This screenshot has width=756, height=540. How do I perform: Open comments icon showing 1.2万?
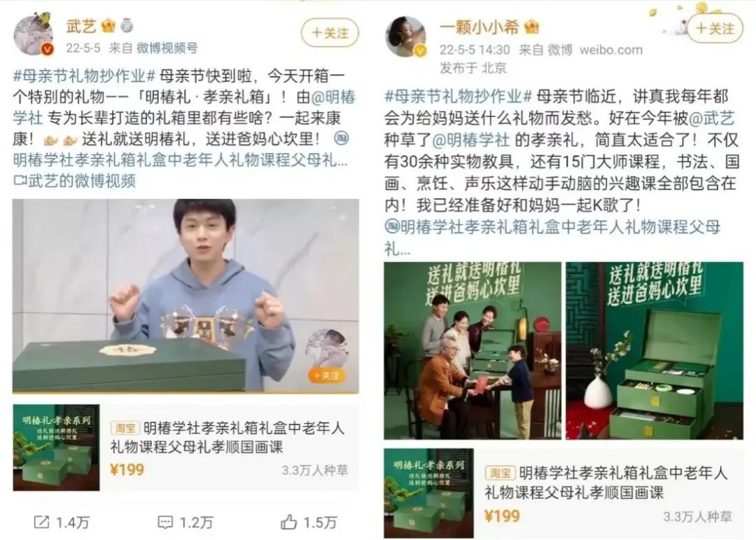(165, 522)
